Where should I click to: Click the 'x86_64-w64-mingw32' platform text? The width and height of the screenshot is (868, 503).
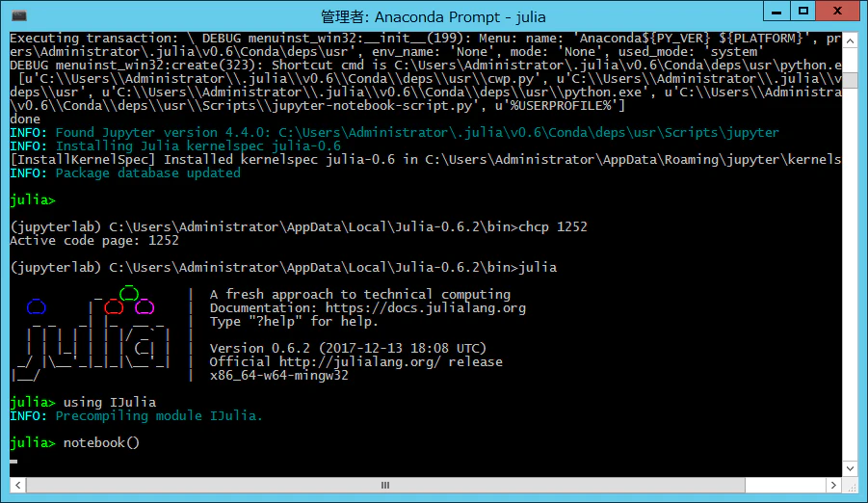[279, 376]
